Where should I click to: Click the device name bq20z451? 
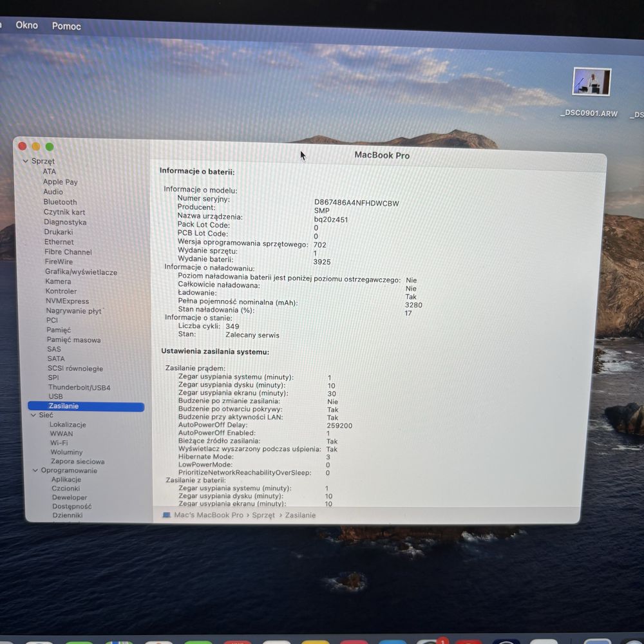coord(330,220)
